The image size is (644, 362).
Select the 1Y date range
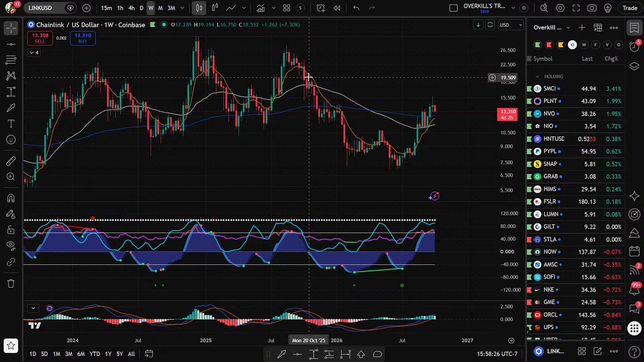[108, 354]
